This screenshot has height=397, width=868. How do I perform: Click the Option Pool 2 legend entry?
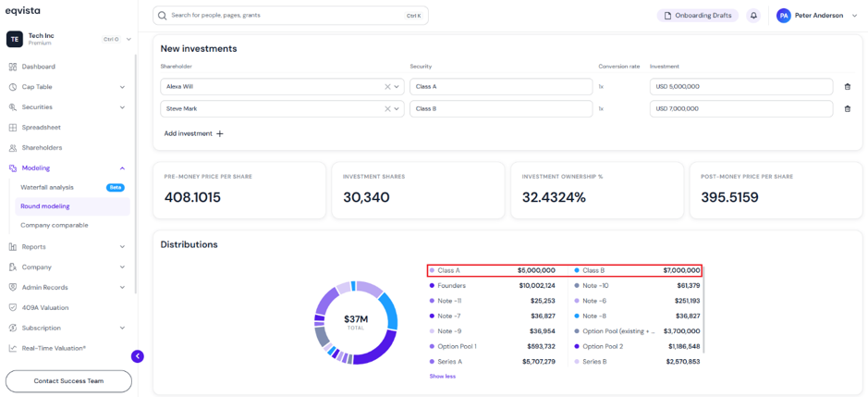[x=637, y=346]
